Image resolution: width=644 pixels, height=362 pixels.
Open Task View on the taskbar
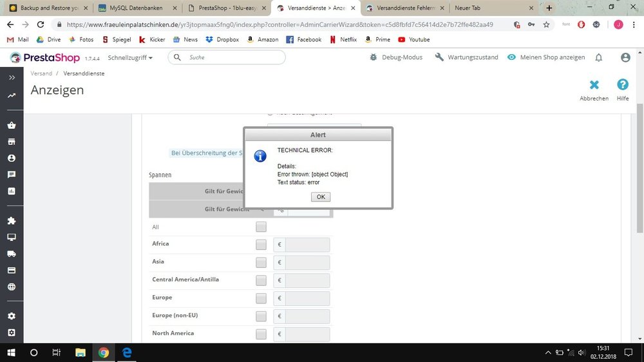tap(57, 352)
